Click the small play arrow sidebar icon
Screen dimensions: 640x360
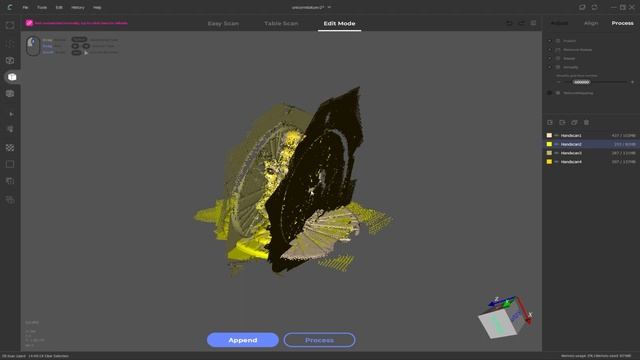point(11,114)
